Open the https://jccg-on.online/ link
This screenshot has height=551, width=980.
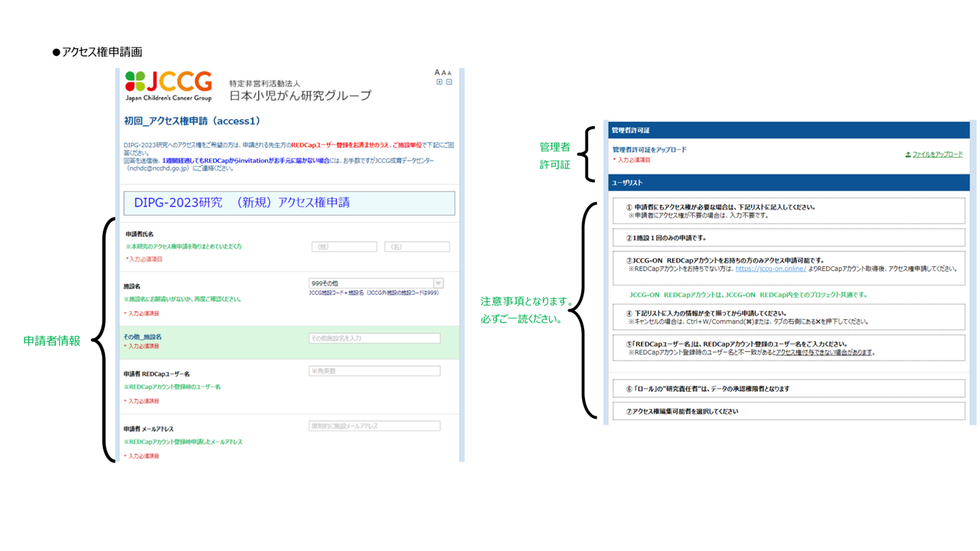tap(770, 269)
